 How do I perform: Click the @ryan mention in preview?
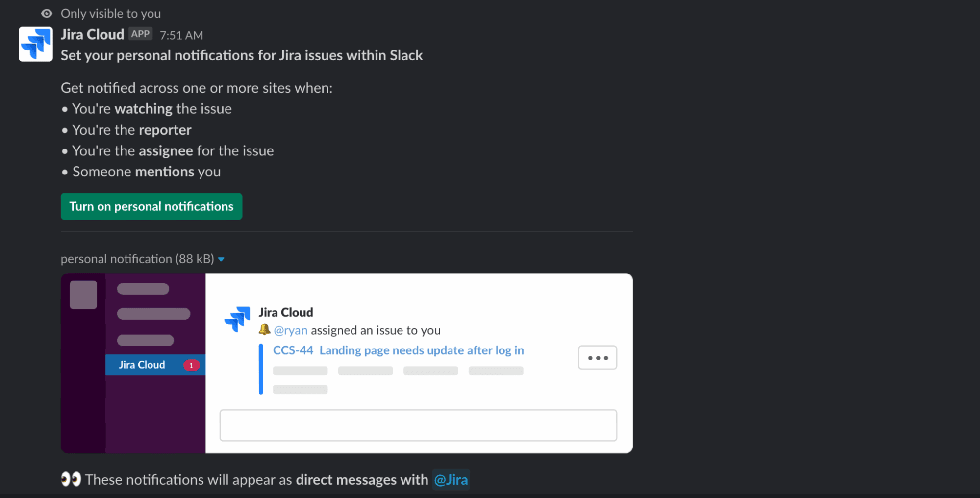tap(291, 330)
